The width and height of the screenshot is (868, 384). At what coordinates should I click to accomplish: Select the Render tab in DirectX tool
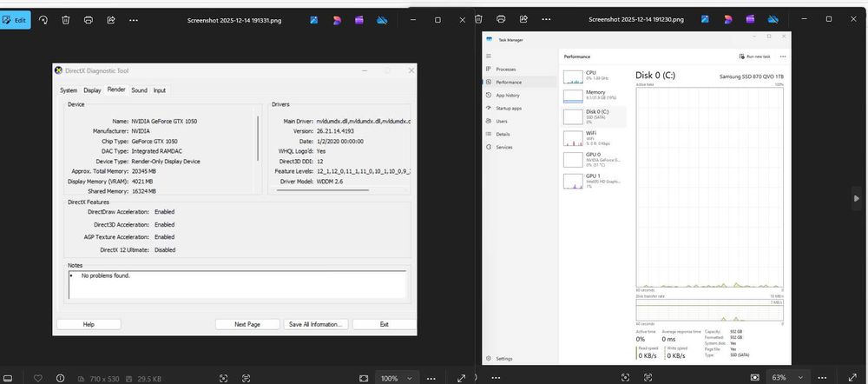[x=116, y=89]
